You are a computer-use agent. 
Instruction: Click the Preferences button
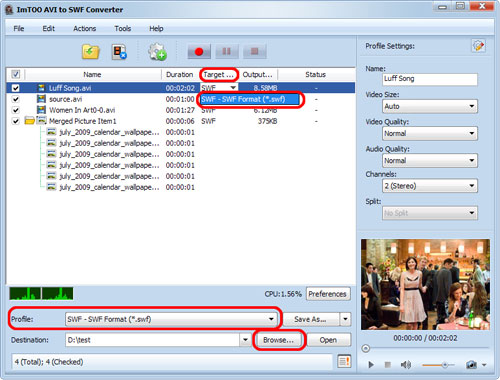(x=328, y=294)
